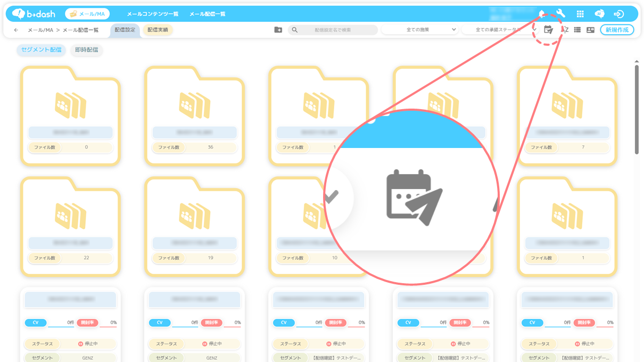
Task: Toggle the セグメント配信 filter
Action: tap(41, 50)
